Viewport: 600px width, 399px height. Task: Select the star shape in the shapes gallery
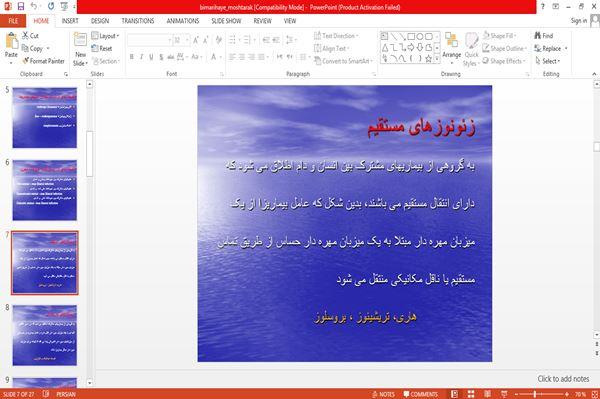429,59
